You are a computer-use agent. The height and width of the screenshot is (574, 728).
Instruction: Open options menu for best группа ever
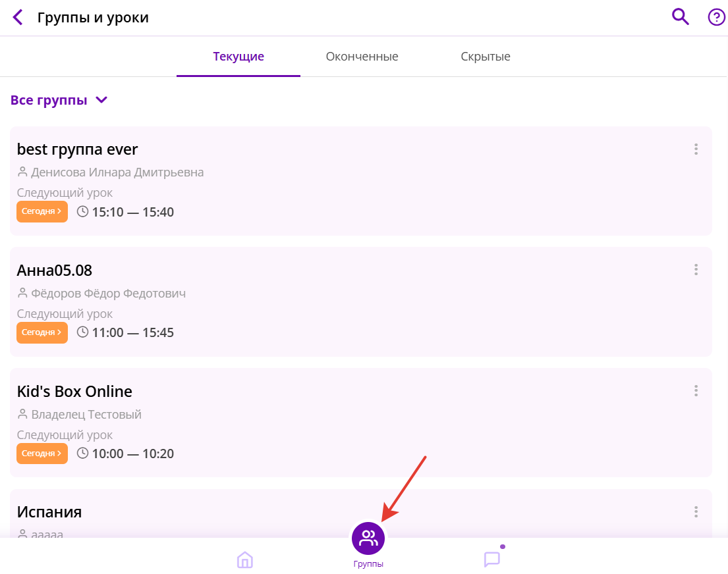(x=696, y=149)
